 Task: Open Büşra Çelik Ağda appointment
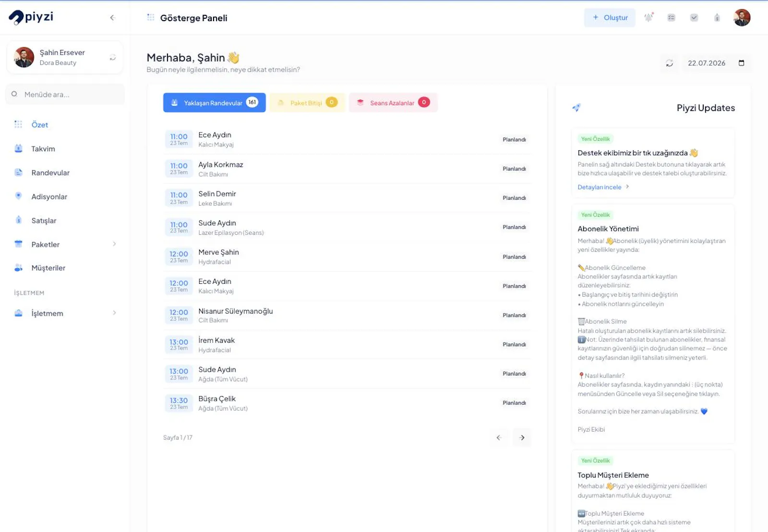(x=347, y=403)
